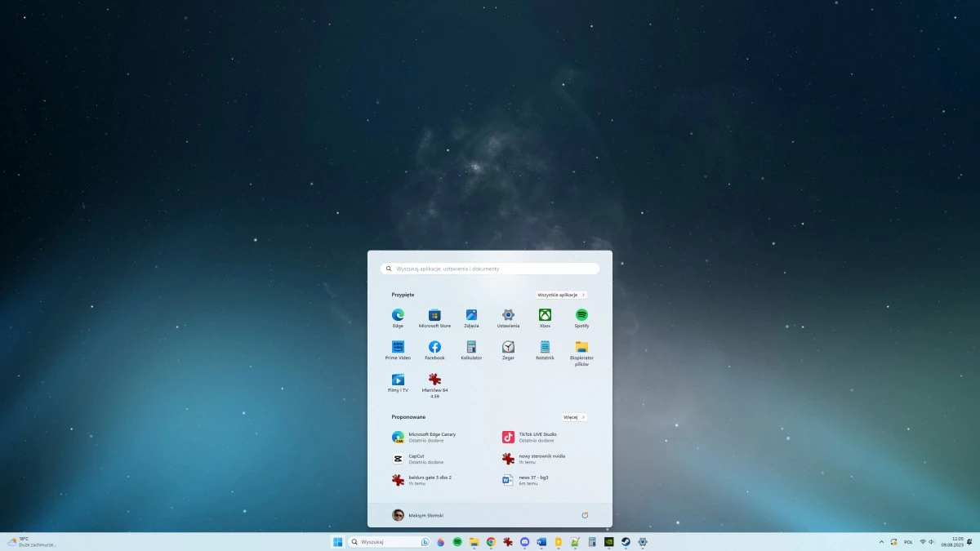
Task: Open the power options via power icon
Action: [585, 514]
